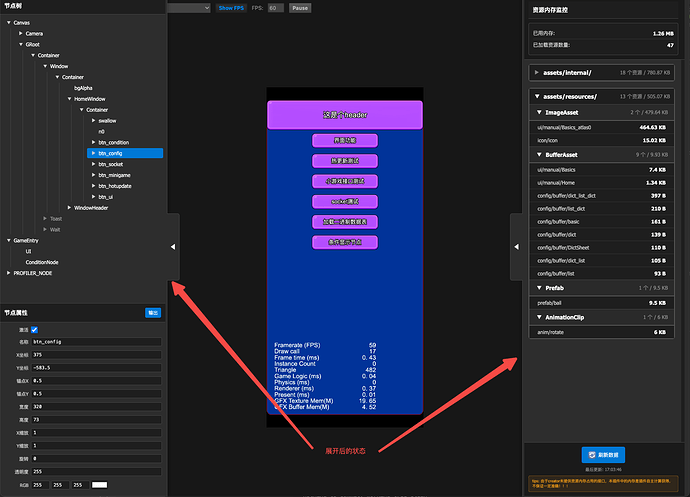
Task: Expand the Camera tree node
Action: pyautogui.click(x=21, y=33)
